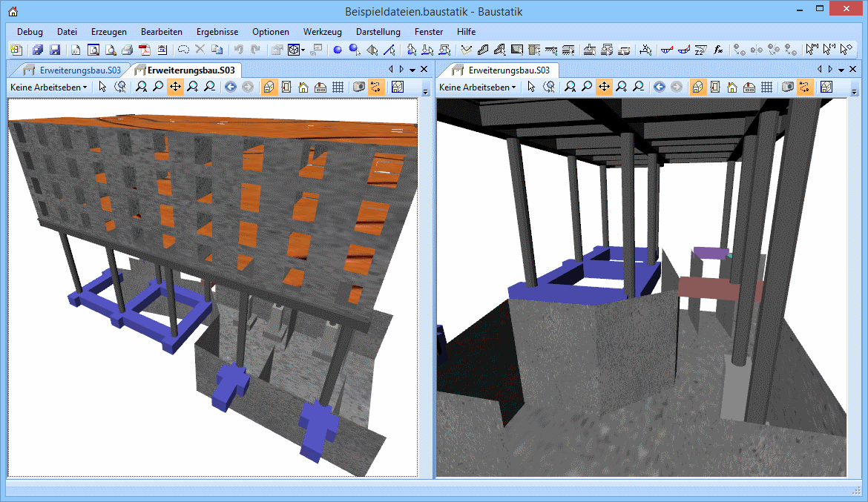Toggle pan mode in left view toolbar
The image size is (868, 502).
(175, 87)
